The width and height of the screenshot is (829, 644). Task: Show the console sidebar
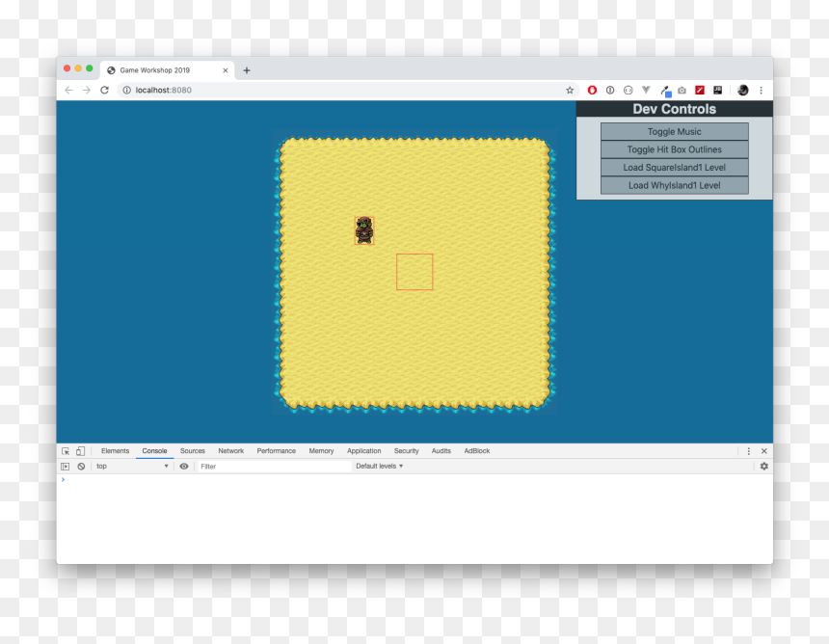tap(65, 467)
